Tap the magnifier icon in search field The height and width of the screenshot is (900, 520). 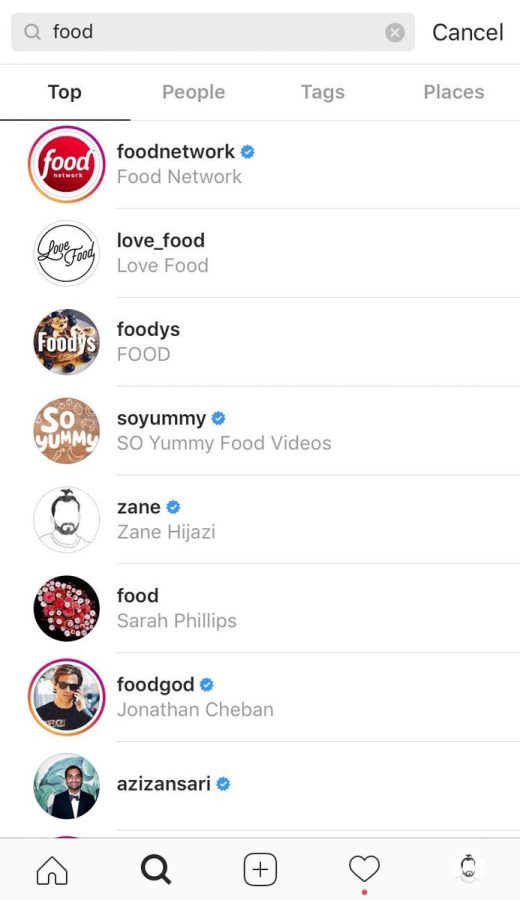[x=33, y=32]
